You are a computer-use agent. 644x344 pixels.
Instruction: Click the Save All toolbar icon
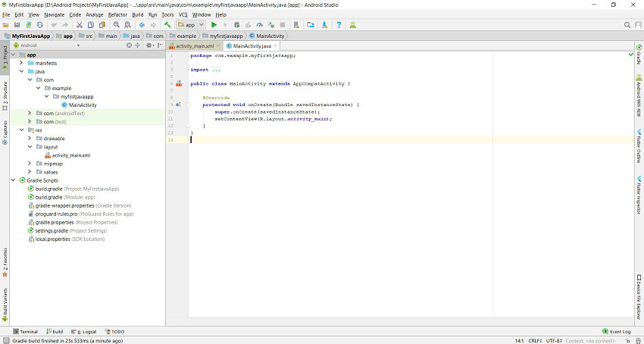[x=16, y=25]
